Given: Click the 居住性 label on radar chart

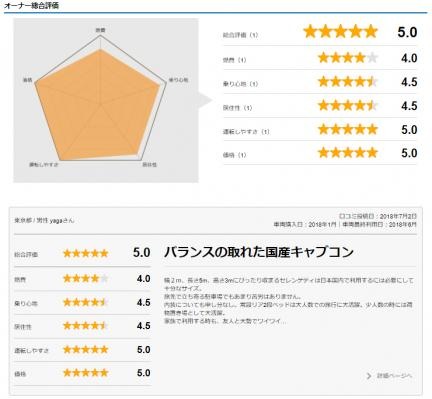Looking at the screenshot, I should [149, 165].
